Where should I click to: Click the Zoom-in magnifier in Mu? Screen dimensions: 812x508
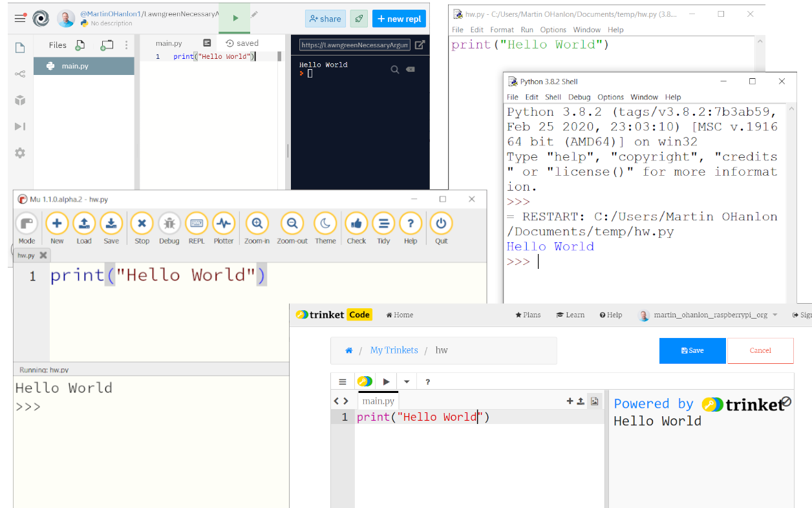tap(257, 224)
